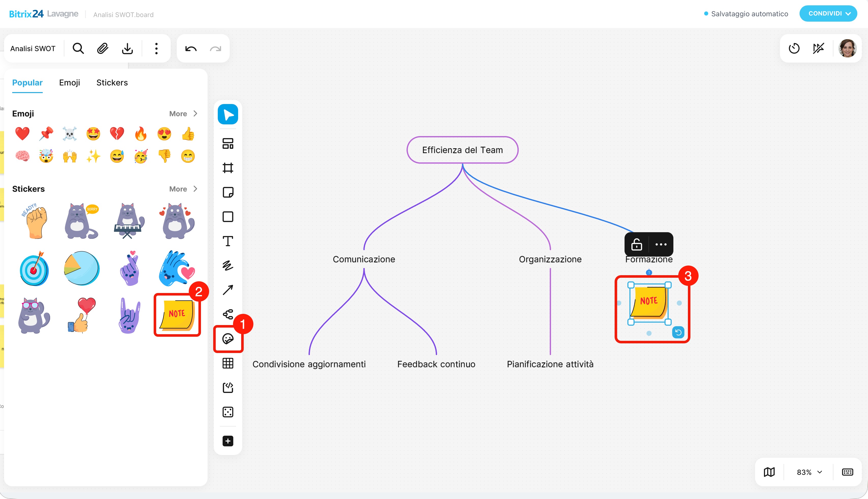The width and height of the screenshot is (868, 499).
Task: Click the stickers and emoji tool
Action: point(228,339)
